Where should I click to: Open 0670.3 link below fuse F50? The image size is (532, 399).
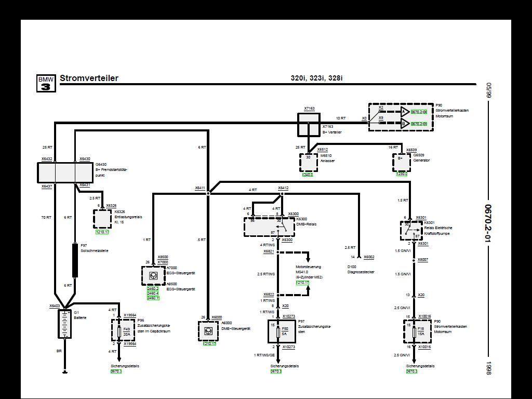pyautogui.click(x=276, y=371)
